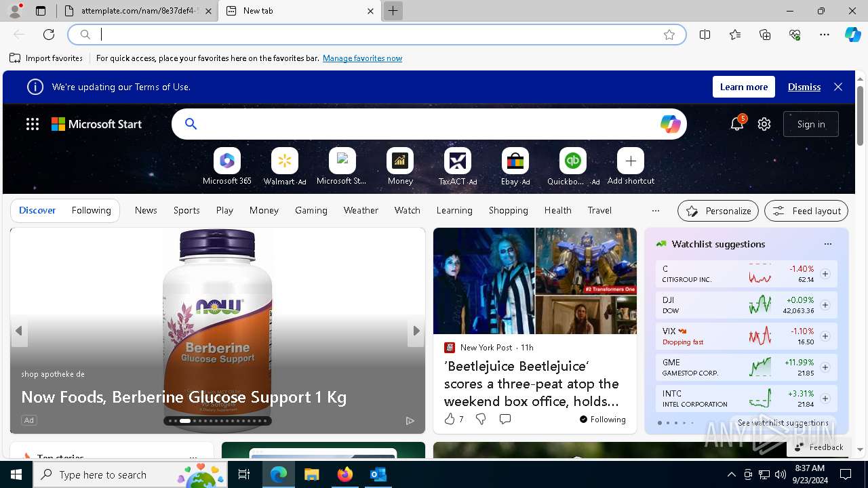This screenshot has width=868, height=488.
Task: Add this page to favorites star
Action: pyautogui.click(x=669, y=35)
